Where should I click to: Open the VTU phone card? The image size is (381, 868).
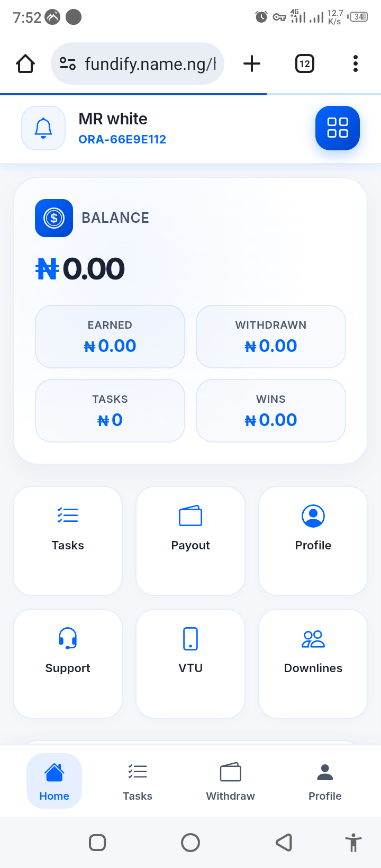coord(190,663)
